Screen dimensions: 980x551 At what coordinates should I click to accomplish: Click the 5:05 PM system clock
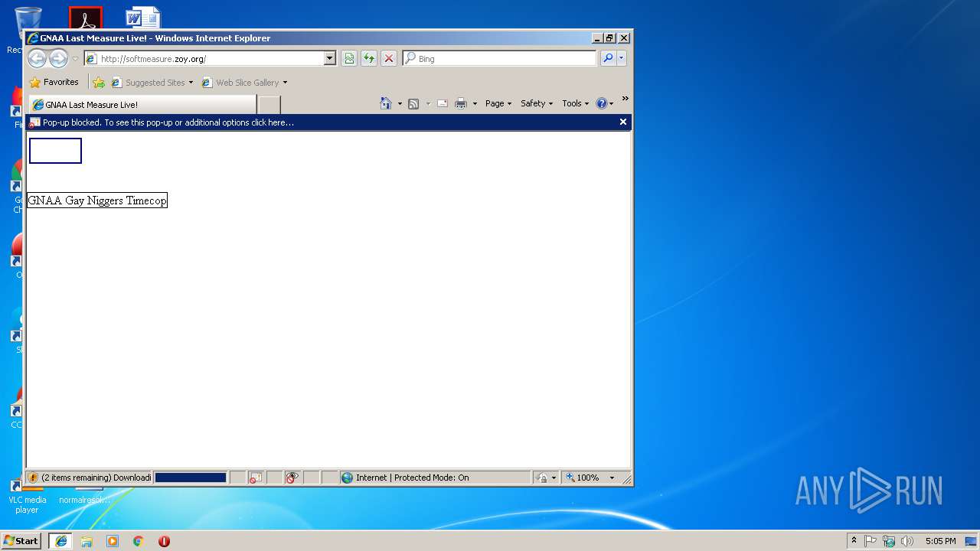pyautogui.click(x=940, y=541)
